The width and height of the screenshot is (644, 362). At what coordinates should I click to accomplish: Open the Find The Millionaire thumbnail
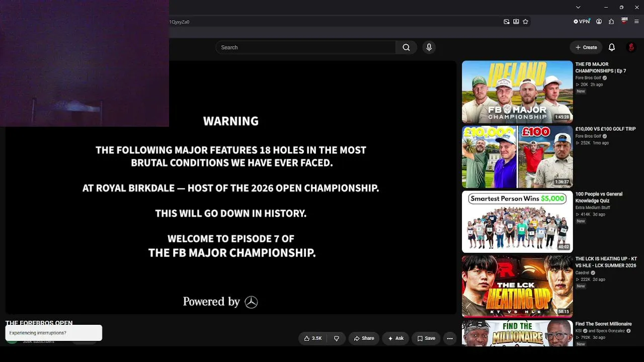click(517, 333)
